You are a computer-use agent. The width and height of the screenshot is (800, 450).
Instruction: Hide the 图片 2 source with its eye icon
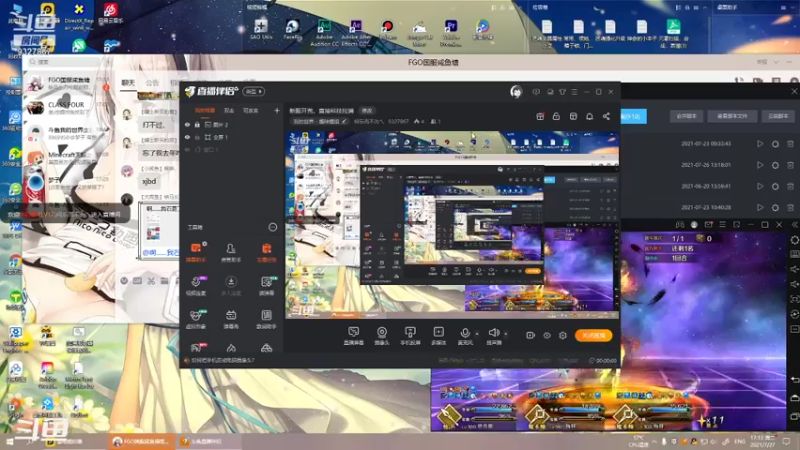(x=187, y=124)
